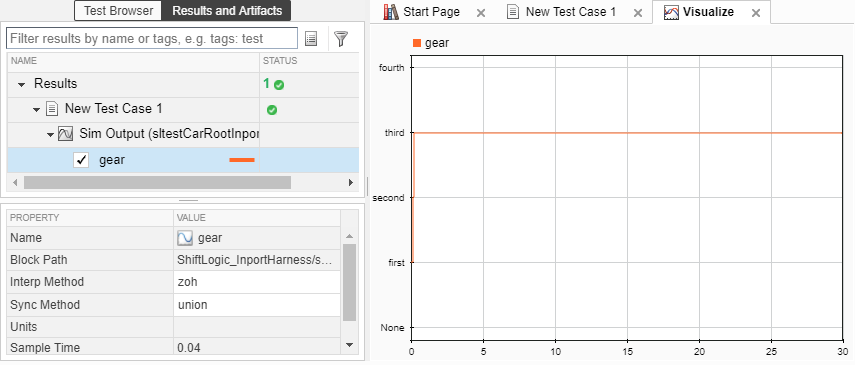855x365 pixels.
Task: Click the horizontal scrollbar in results tree
Action: (x=157, y=182)
